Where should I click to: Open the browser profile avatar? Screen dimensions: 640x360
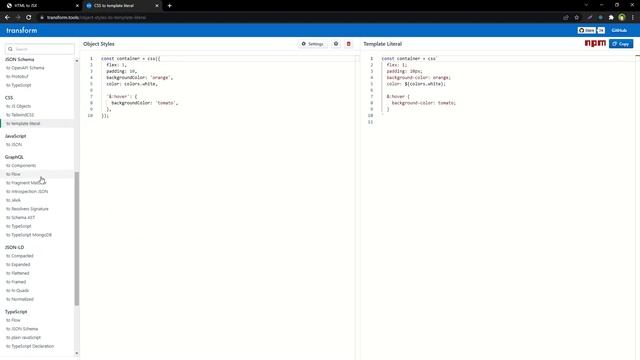pyautogui.click(x=622, y=18)
